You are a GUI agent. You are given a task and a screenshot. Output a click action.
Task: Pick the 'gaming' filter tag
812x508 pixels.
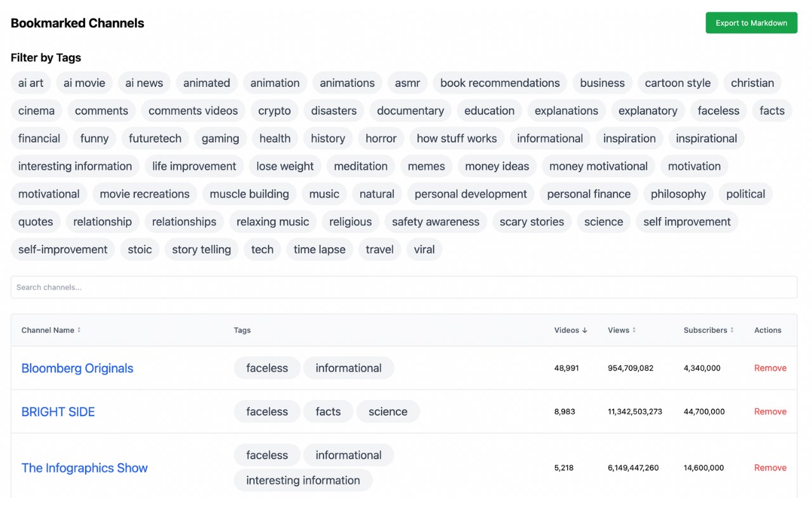[220, 138]
